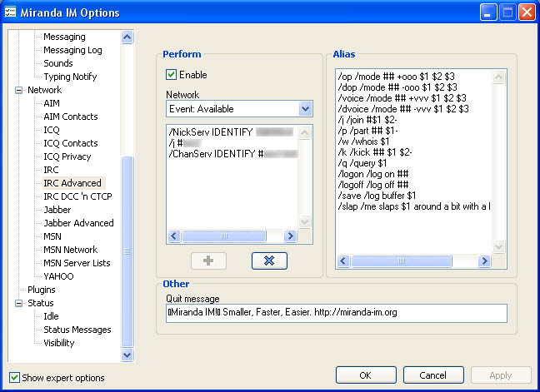Open IRC DCC 'n CTCP options
Screen dimensions: 540x392
[77, 196]
